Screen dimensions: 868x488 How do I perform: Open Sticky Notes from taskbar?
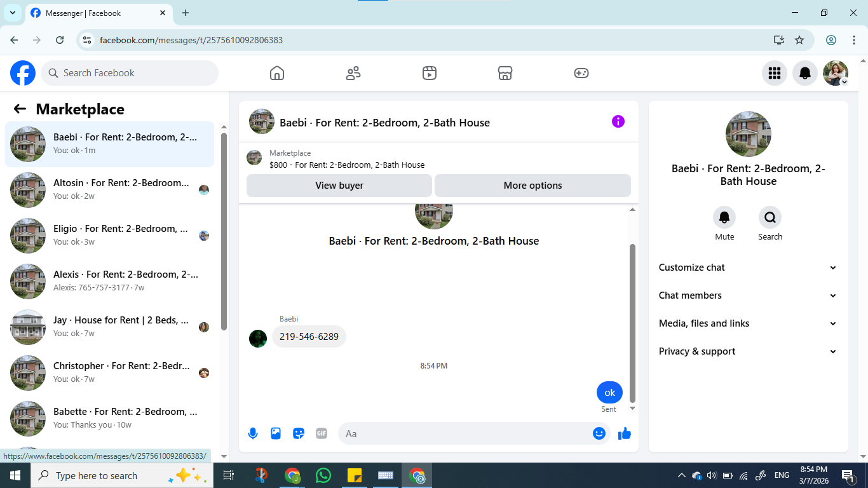tap(355, 475)
